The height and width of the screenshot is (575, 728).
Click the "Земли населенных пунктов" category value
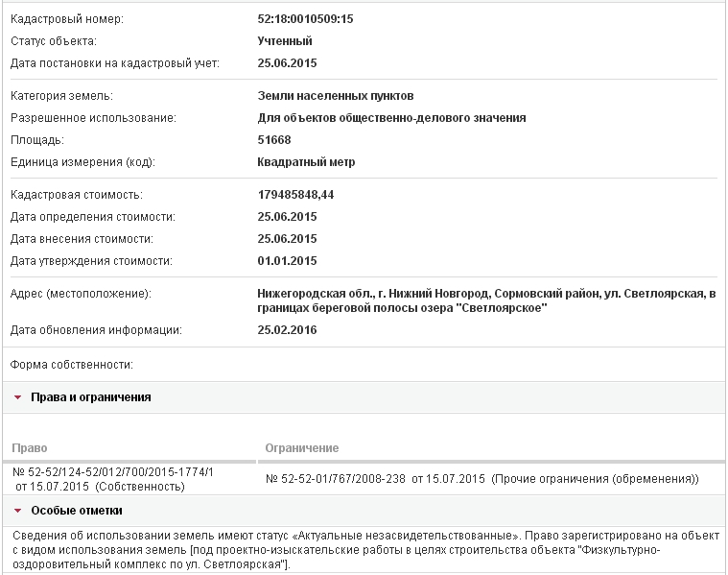[x=336, y=96]
